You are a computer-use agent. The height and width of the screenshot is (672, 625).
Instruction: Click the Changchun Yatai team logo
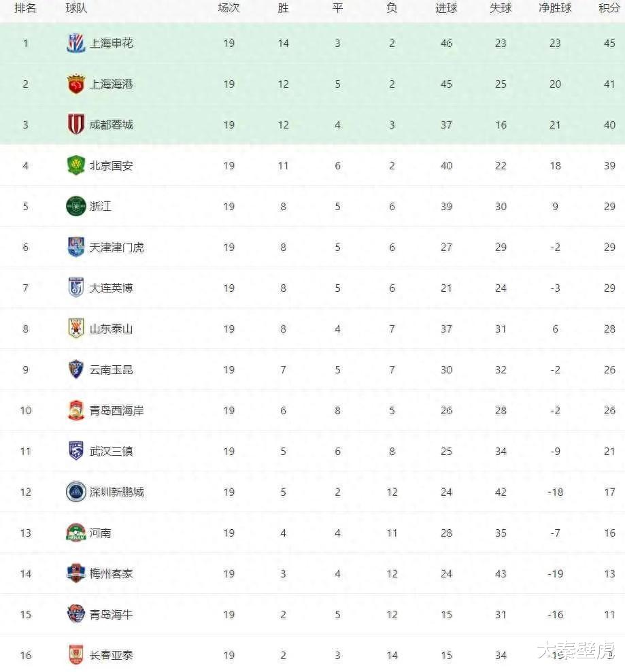pyautogui.click(x=75, y=655)
